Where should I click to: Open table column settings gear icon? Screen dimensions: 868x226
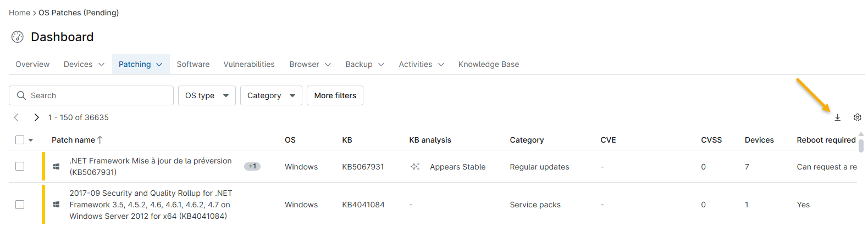[857, 117]
